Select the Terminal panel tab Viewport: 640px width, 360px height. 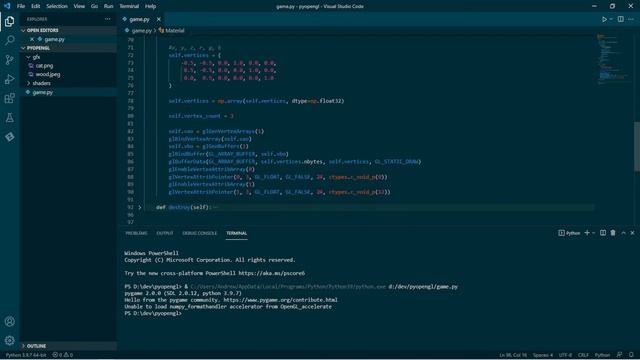point(237,233)
